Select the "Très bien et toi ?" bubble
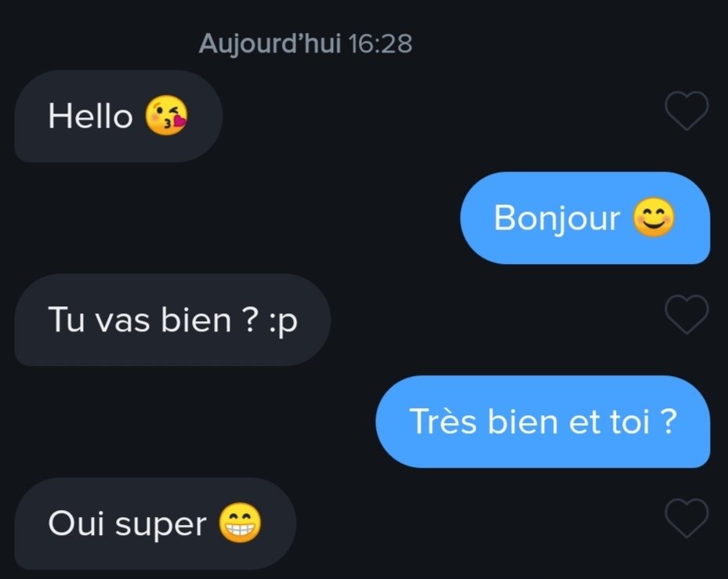 pyautogui.click(x=543, y=422)
